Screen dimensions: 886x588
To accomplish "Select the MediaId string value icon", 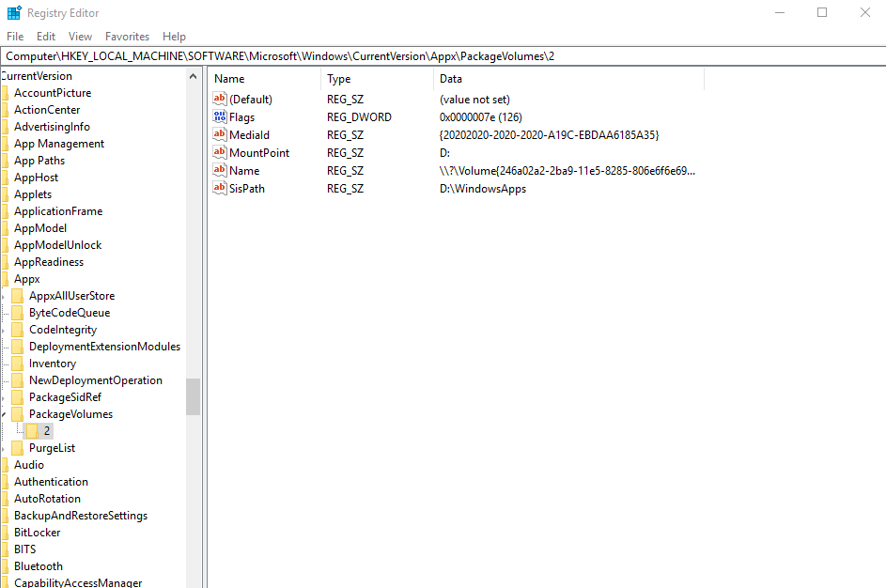I will coord(220,135).
